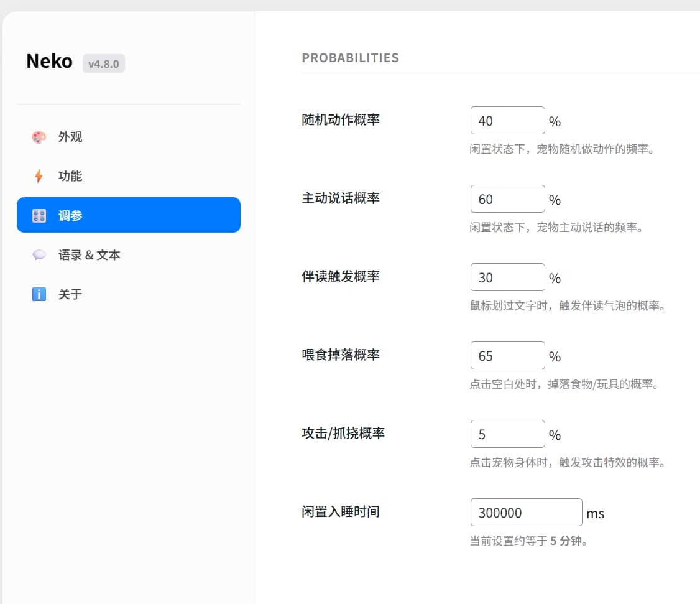Click the v4.8.0 version badge
The image size is (700, 604).
click(103, 63)
